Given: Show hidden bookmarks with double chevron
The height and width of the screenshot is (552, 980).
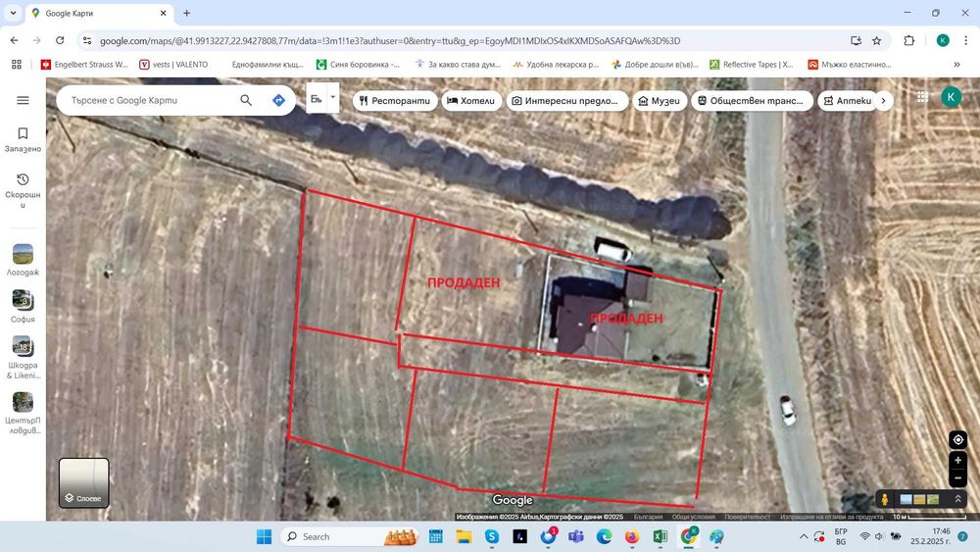Looking at the screenshot, I should [956, 65].
